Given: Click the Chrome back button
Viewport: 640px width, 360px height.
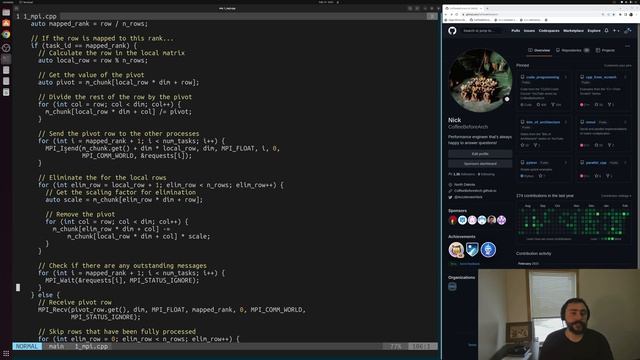Looking at the screenshot, I should (x=447, y=14).
